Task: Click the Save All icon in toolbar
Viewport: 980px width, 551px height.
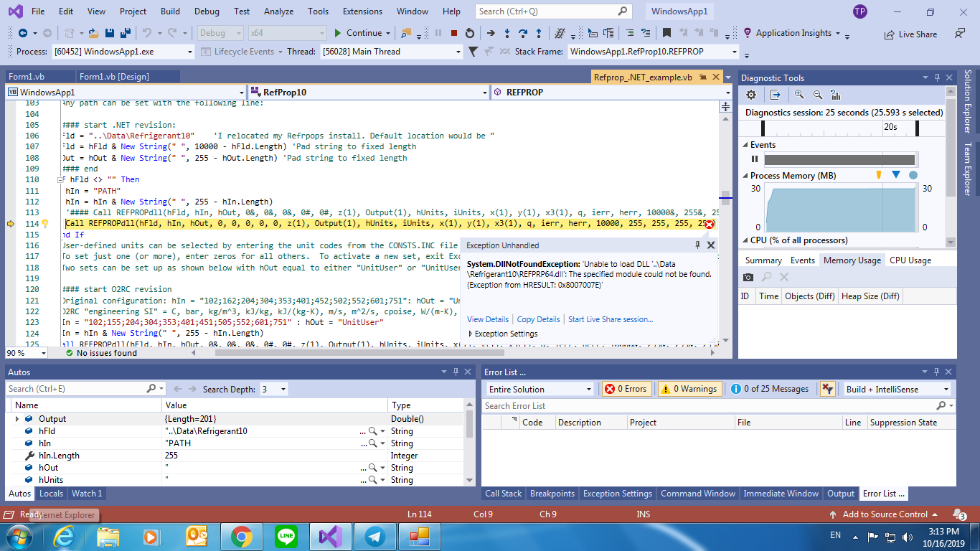Action: tap(126, 33)
